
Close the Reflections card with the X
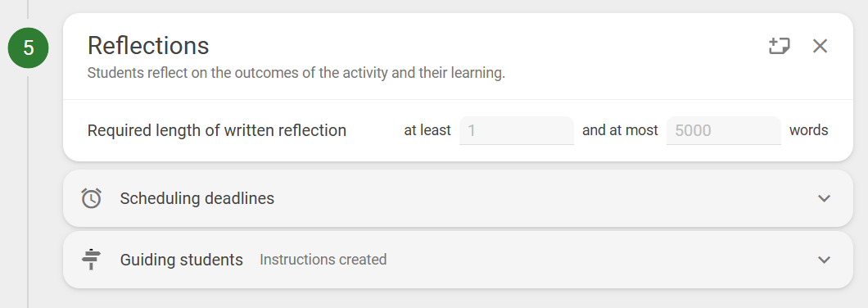820,46
